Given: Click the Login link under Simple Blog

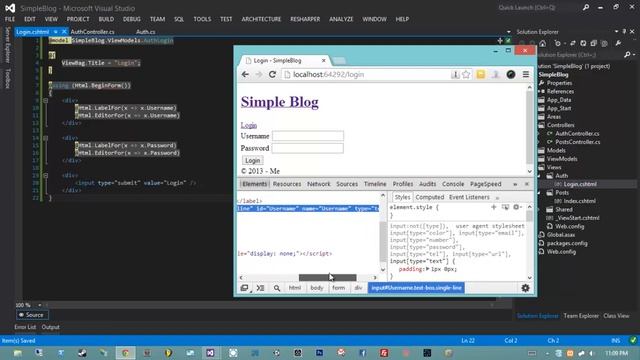Looking at the screenshot, I should click(x=249, y=125).
